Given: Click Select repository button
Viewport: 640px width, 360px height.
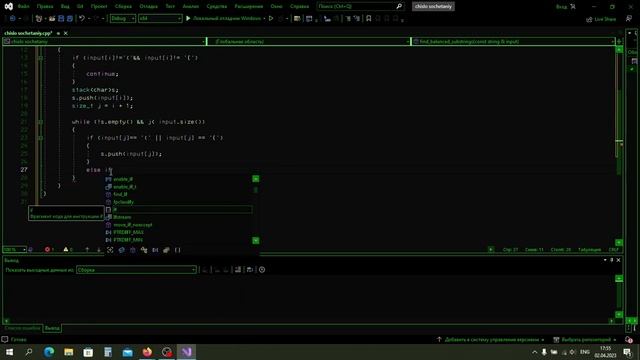Looking at the screenshot, I should pos(585,340).
